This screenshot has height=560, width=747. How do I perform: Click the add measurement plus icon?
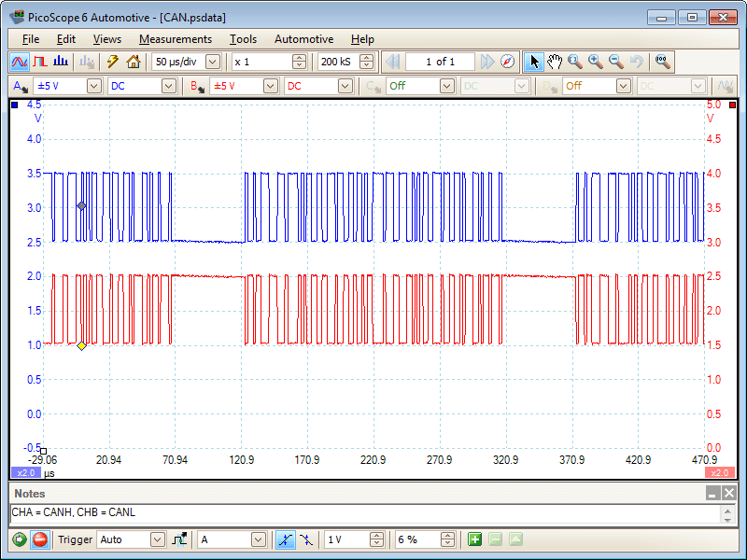point(474,539)
